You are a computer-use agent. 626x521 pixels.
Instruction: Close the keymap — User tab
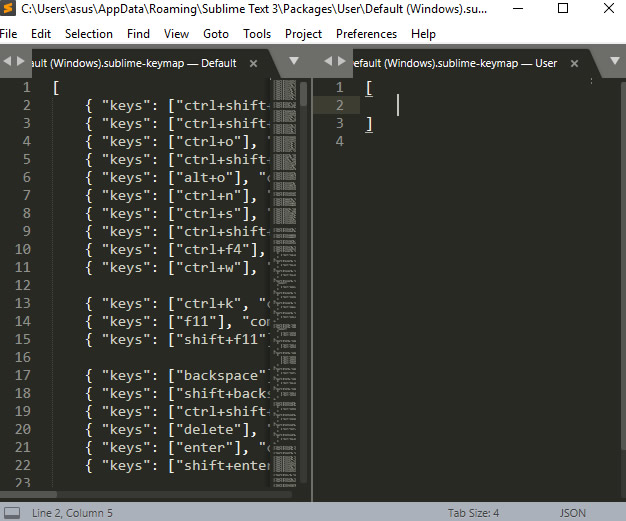click(x=572, y=63)
